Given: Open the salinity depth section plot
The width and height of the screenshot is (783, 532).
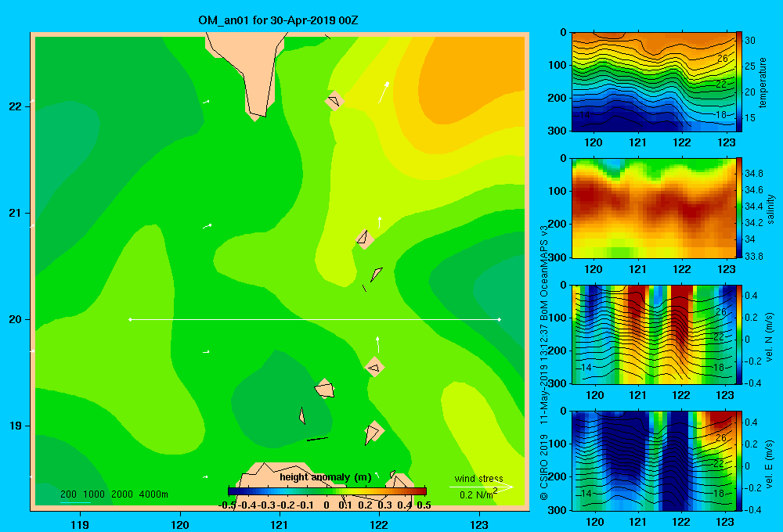Looking at the screenshot, I should 653,208.
